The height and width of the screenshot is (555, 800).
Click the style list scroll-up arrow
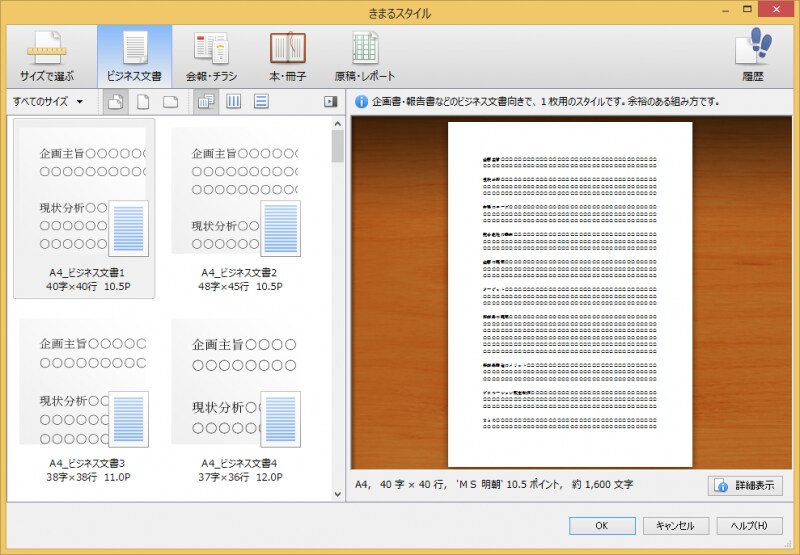coord(337,123)
